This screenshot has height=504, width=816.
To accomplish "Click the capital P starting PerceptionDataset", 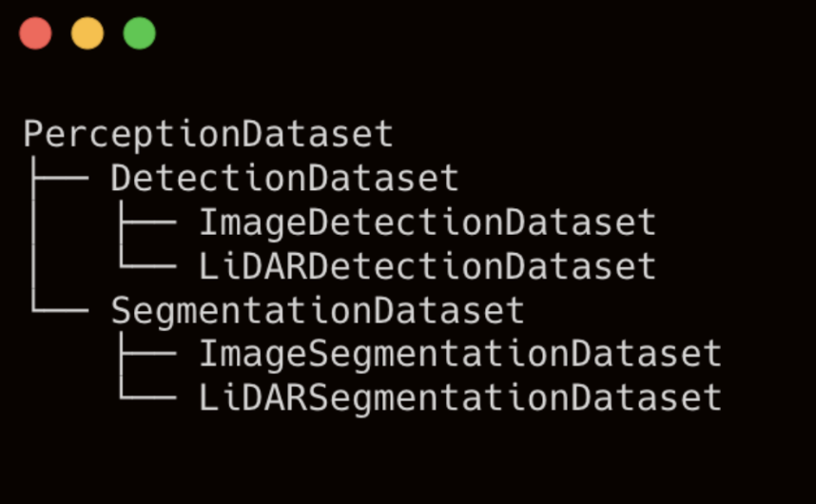I will (32, 133).
